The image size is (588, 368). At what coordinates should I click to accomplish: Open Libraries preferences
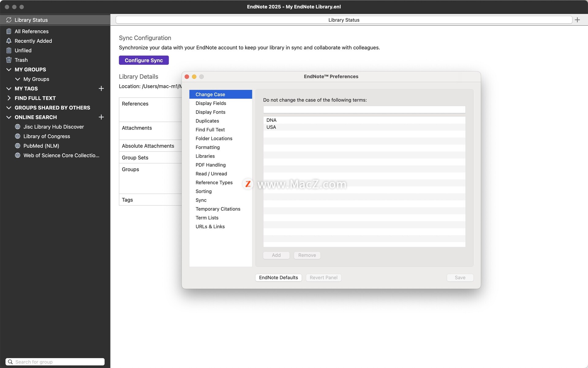tap(221, 156)
